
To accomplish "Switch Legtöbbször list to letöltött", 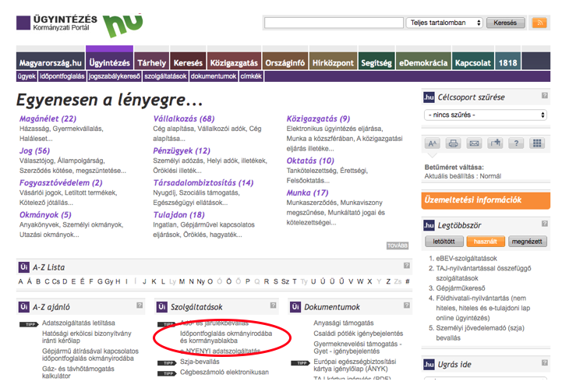I will [x=444, y=242].
